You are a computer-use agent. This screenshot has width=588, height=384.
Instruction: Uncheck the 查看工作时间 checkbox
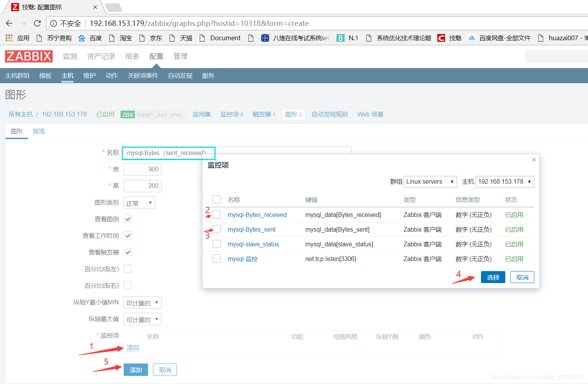128,236
